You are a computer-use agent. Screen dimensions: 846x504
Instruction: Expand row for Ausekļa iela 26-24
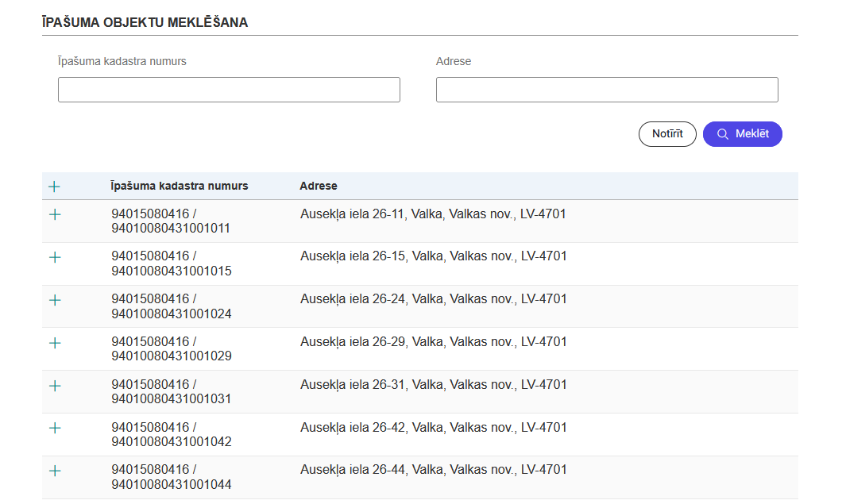[55, 300]
